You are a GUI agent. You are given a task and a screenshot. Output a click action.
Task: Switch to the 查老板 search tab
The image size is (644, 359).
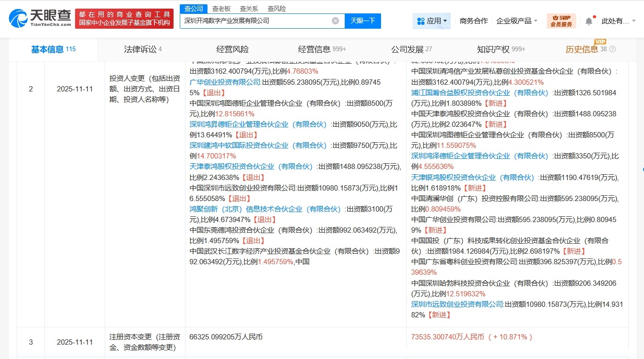click(221, 8)
